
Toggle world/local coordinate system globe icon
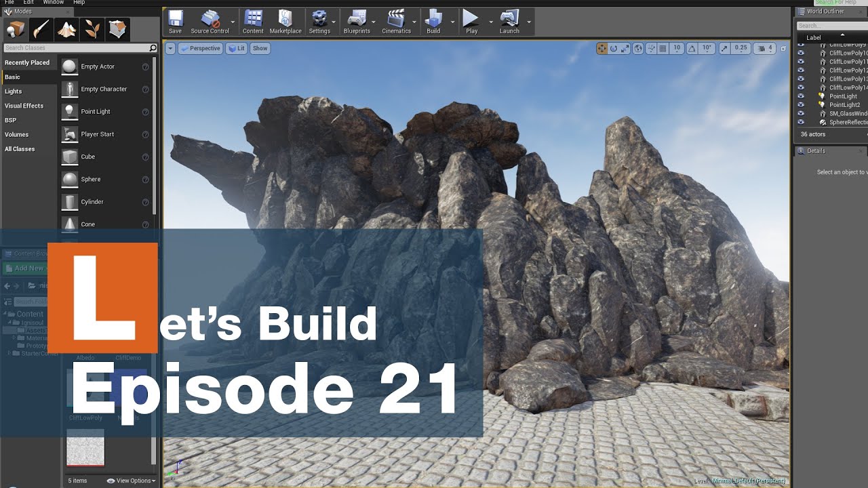(639, 48)
